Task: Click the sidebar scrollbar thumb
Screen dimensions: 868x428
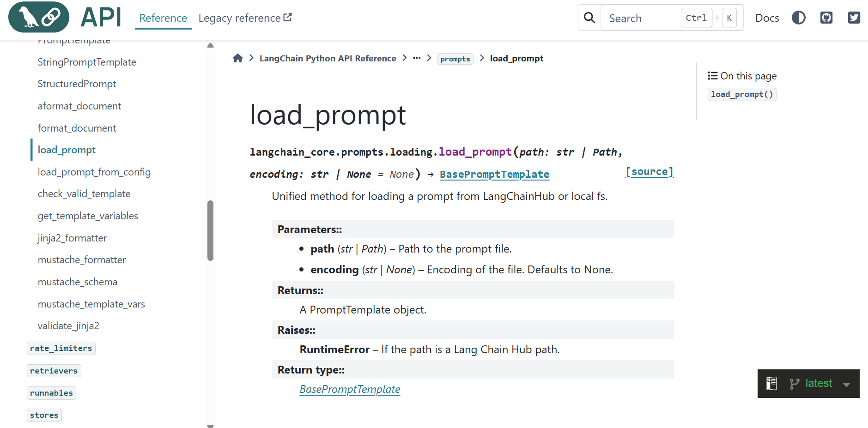Action: pos(210,230)
